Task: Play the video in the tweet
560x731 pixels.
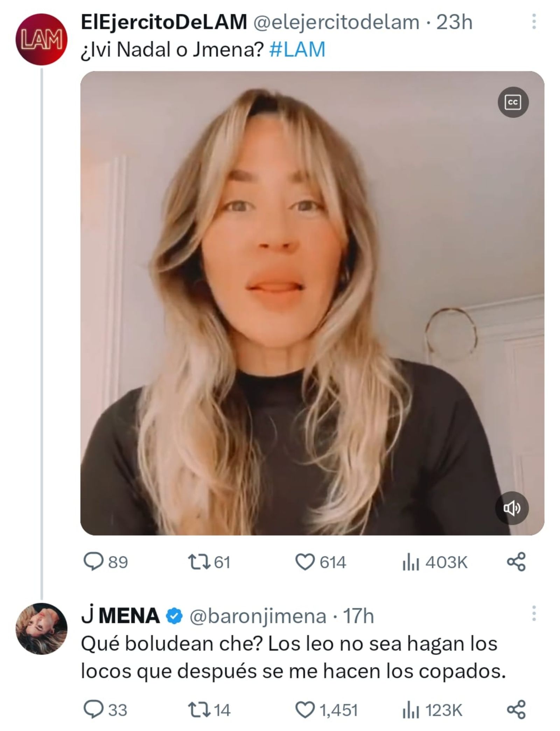Action: tap(312, 303)
